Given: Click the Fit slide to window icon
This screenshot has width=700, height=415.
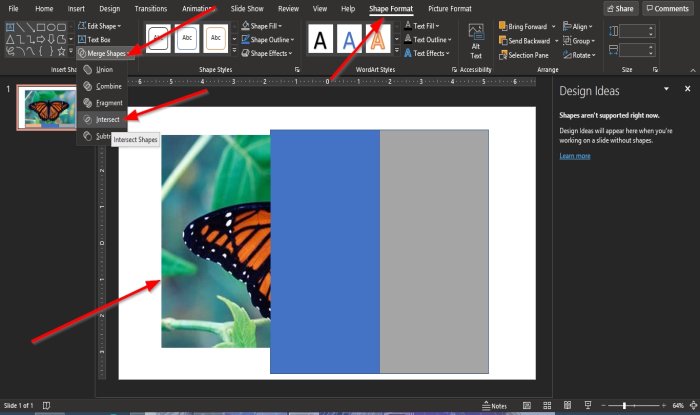Looking at the screenshot, I should 692,406.
